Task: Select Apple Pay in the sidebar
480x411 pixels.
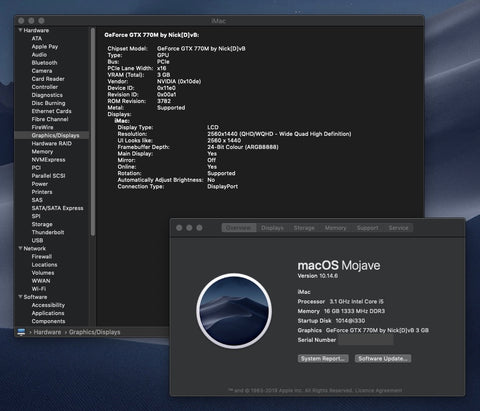Action: (45, 47)
